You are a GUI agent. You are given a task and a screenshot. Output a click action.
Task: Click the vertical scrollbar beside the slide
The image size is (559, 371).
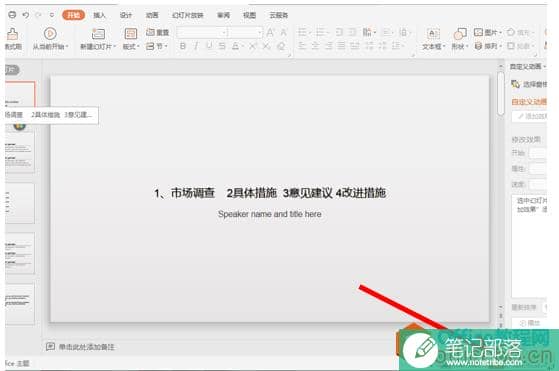501,93
